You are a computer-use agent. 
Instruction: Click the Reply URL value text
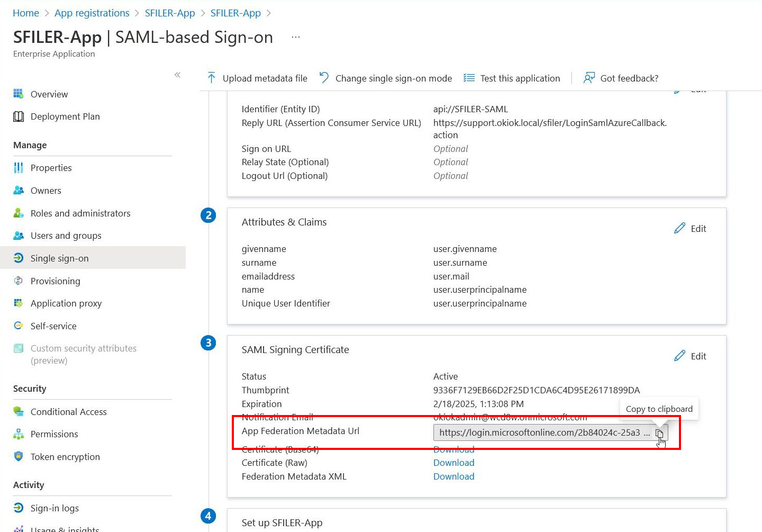(550, 129)
